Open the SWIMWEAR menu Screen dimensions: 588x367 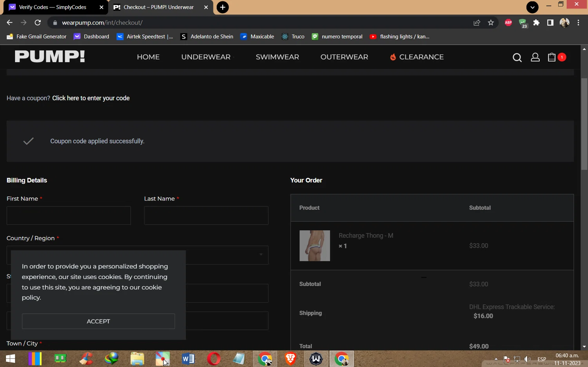(x=278, y=57)
